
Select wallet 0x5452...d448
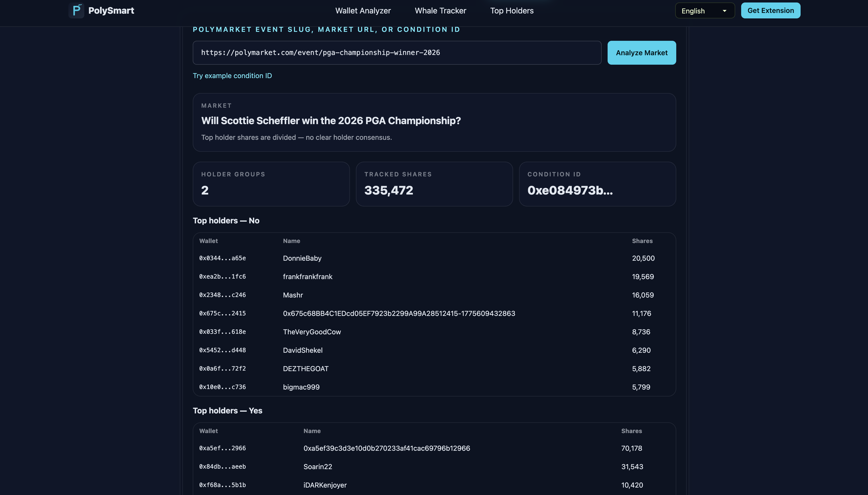pyautogui.click(x=222, y=350)
